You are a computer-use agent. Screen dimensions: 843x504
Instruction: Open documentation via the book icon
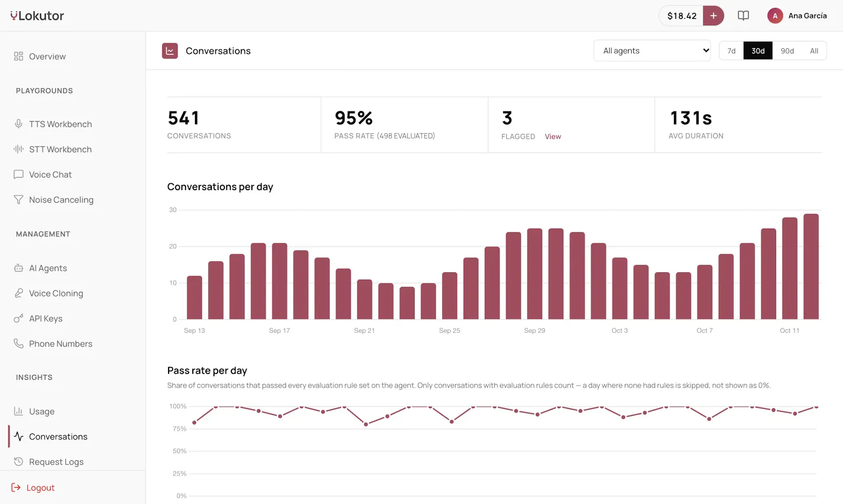pyautogui.click(x=743, y=16)
